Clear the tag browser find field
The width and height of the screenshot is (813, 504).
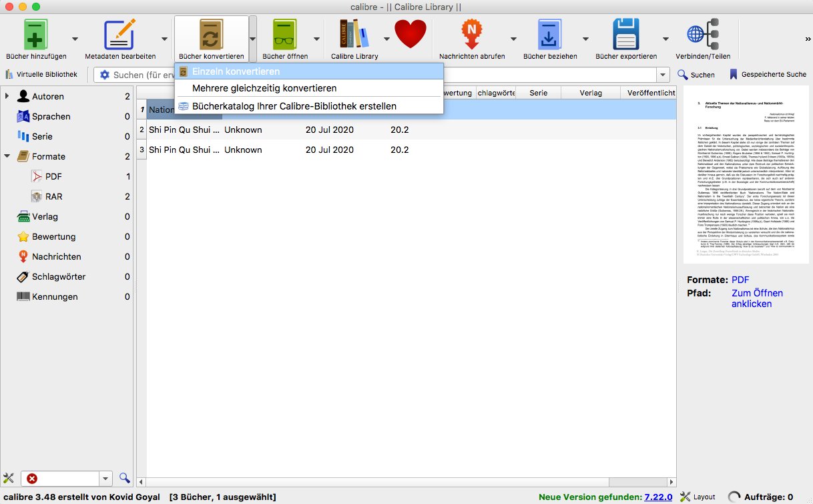pyautogui.click(x=32, y=478)
